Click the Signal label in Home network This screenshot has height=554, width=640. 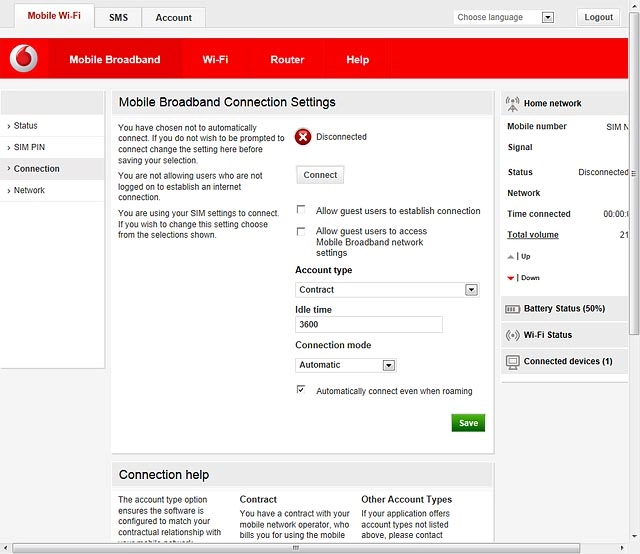(520, 147)
